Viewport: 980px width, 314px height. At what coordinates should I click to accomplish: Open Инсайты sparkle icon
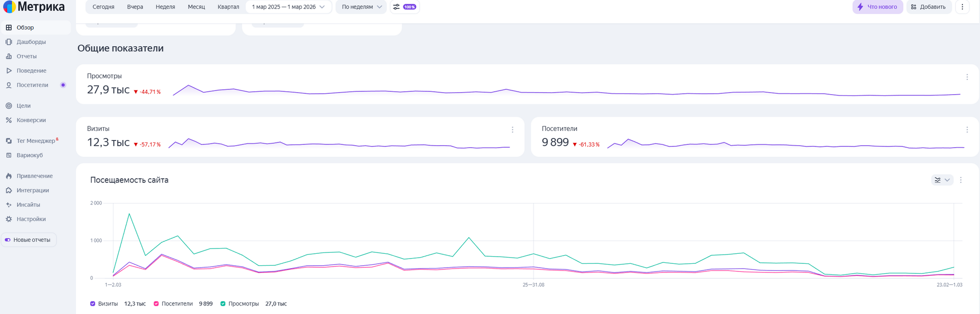click(x=9, y=205)
